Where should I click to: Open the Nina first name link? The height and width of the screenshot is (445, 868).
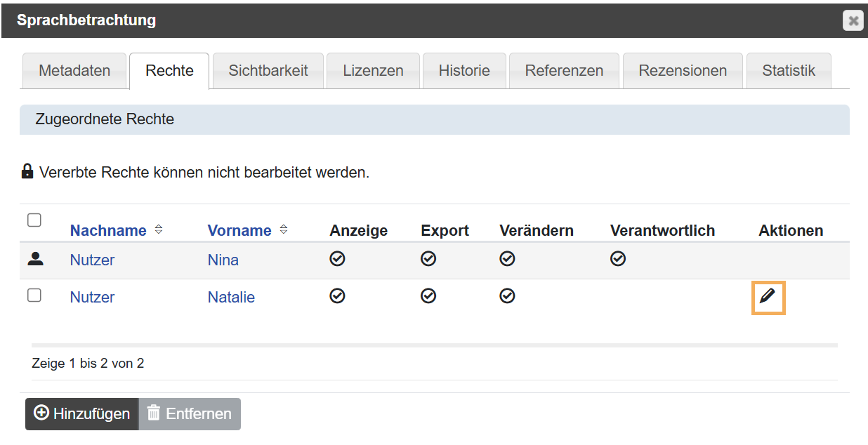[x=223, y=260]
